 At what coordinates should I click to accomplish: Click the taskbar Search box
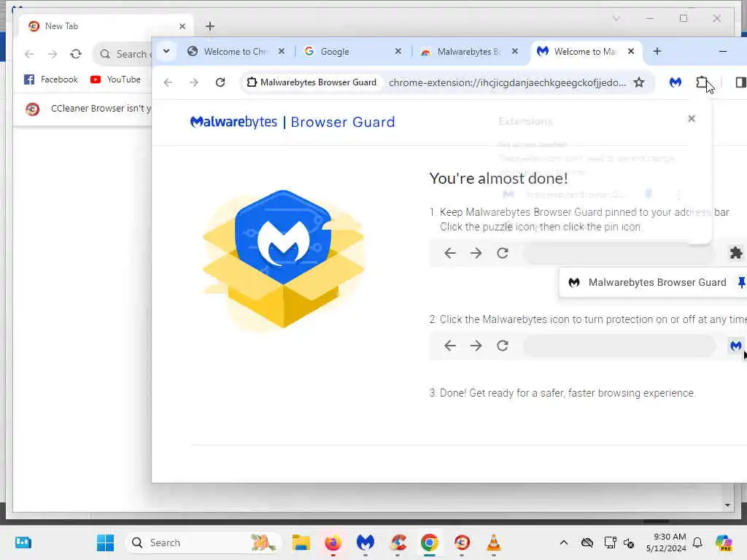[203, 542]
